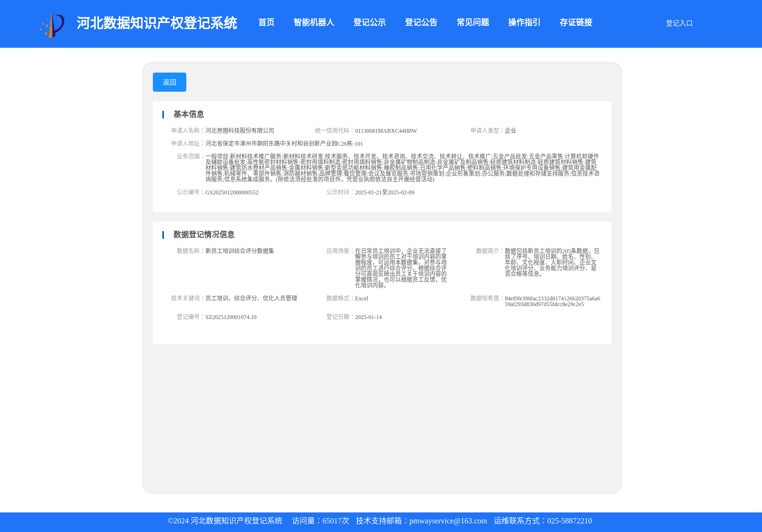Viewport: 762px width, 532px height.
Task: Go to 登记公告 page
Action: (421, 22)
